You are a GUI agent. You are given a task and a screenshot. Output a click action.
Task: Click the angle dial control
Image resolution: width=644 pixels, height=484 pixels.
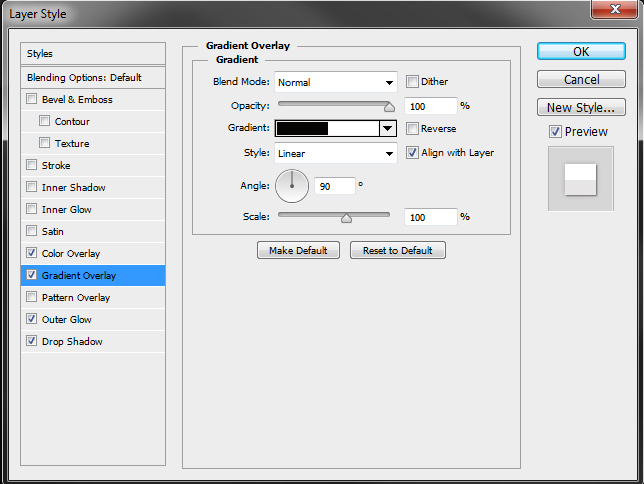292,185
